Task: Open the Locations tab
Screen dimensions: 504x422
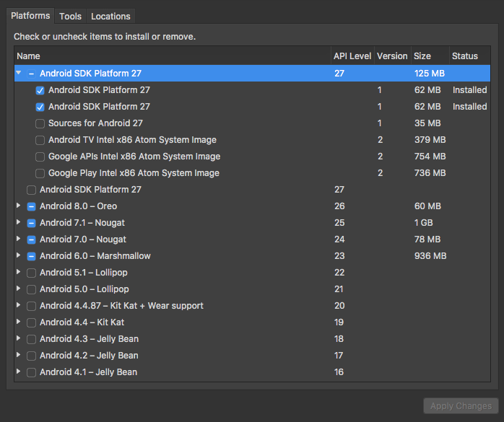Action: click(110, 16)
